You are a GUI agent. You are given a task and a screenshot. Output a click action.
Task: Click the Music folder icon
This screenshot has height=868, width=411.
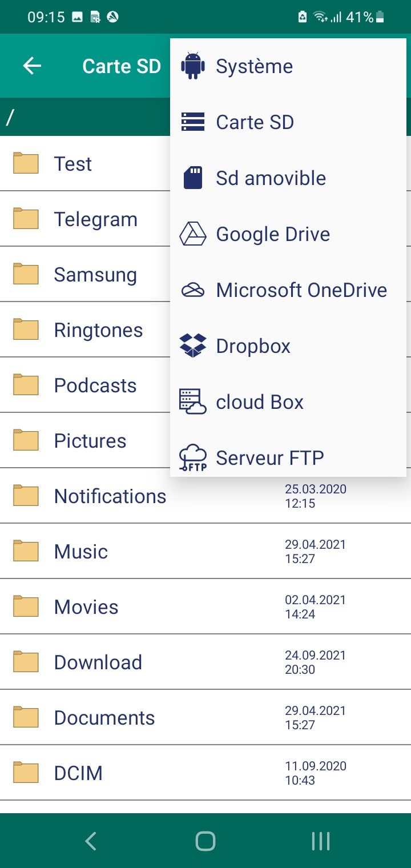pyautogui.click(x=26, y=551)
